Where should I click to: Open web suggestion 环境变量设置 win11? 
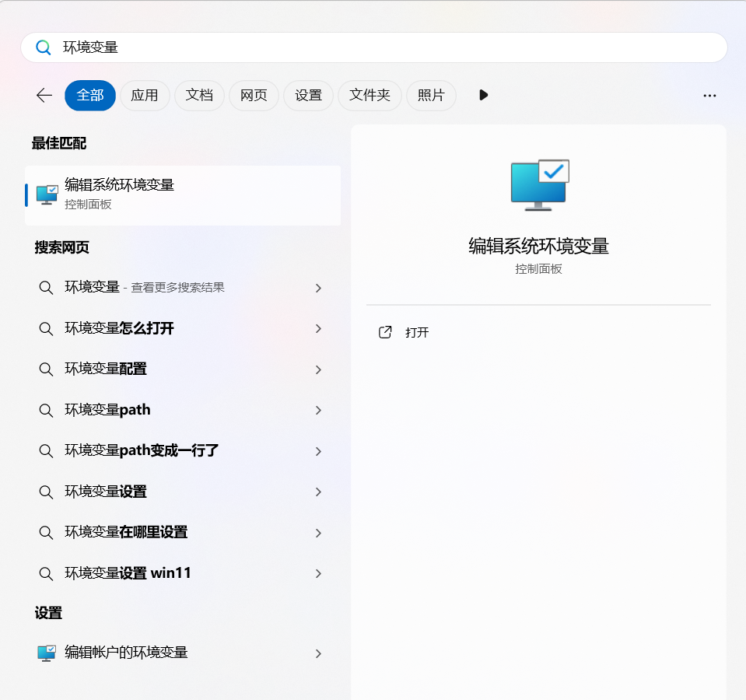tap(183, 573)
